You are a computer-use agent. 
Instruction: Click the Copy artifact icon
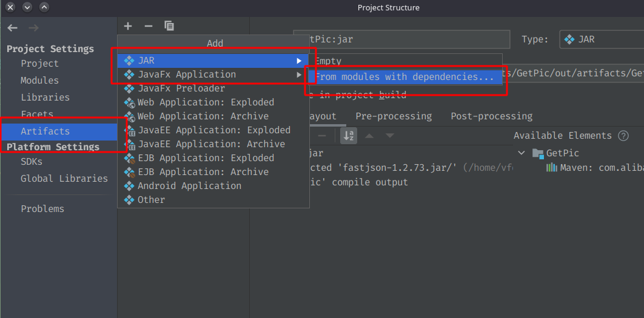tap(169, 26)
